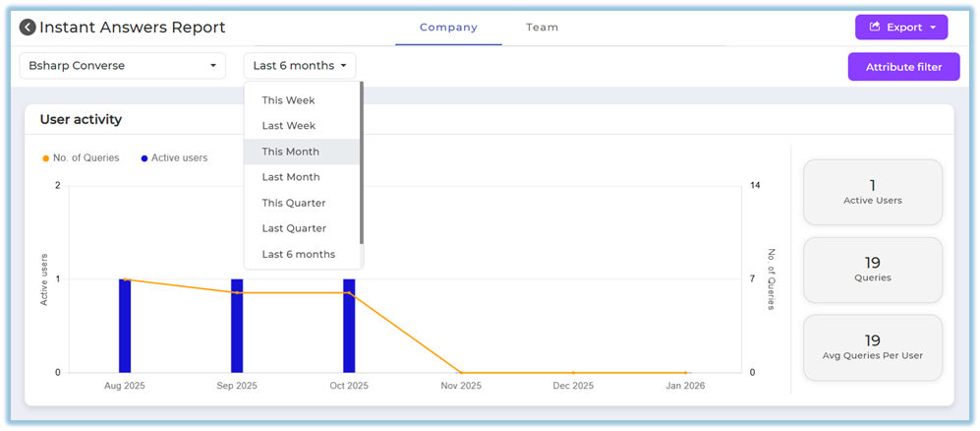Switch to the Team tab

click(542, 28)
